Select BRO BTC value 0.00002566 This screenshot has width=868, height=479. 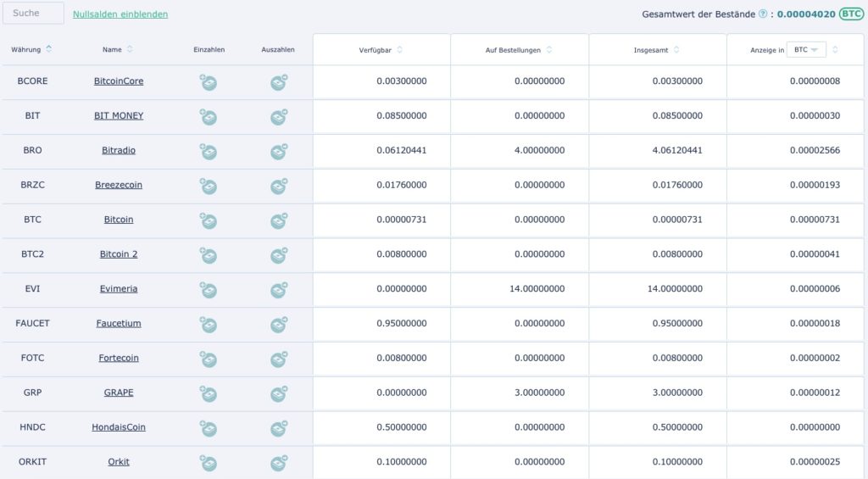[815, 150]
